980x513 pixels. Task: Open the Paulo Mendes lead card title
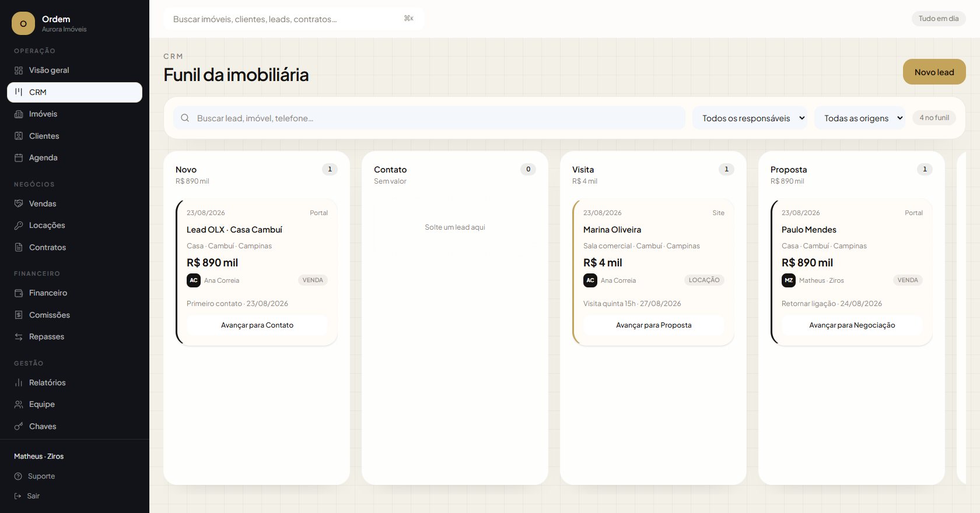tap(809, 230)
